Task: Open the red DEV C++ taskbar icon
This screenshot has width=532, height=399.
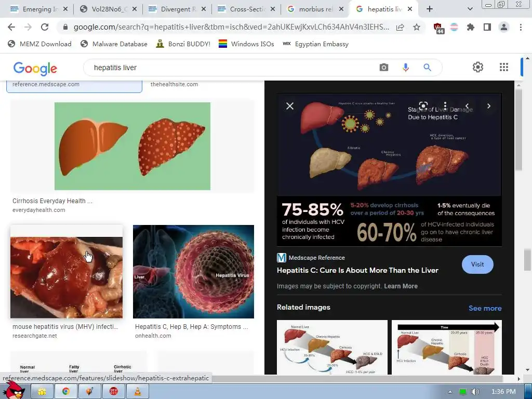Action: coord(114,392)
